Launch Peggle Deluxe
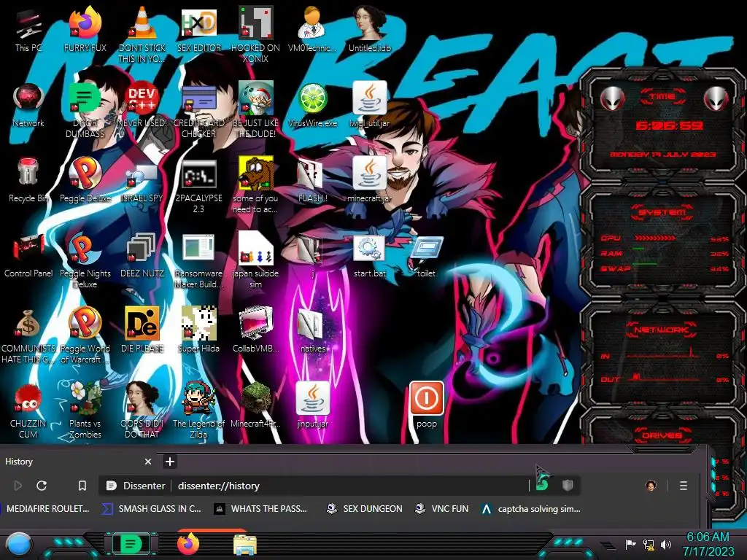 85,181
